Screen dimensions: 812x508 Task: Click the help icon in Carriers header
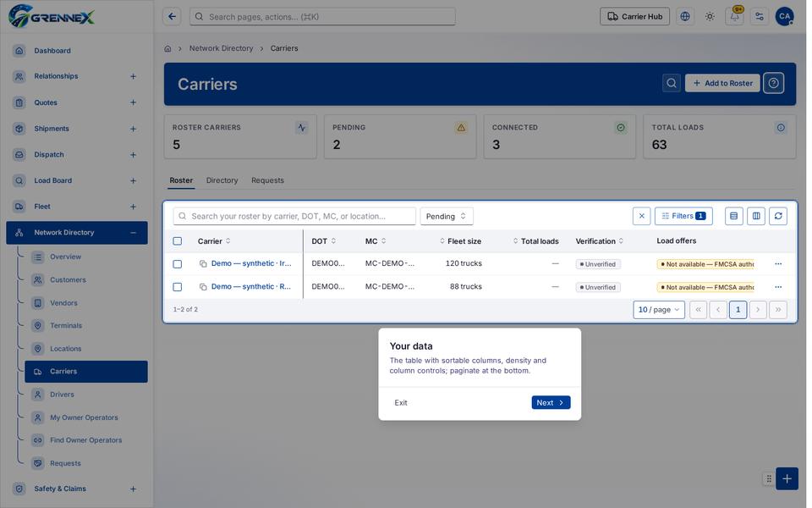tap(774, 83)
